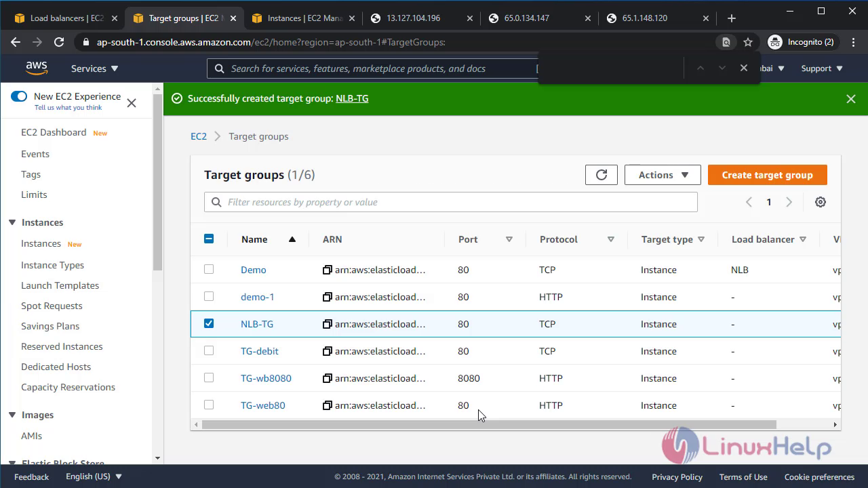Click table horizontal scrollbar thumb
The width and height of the screenshot is (868, 488).
488,424
